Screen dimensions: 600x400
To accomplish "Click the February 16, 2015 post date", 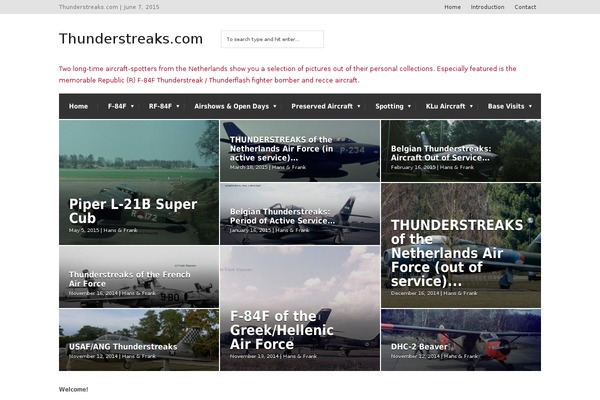I will [413, 167].
